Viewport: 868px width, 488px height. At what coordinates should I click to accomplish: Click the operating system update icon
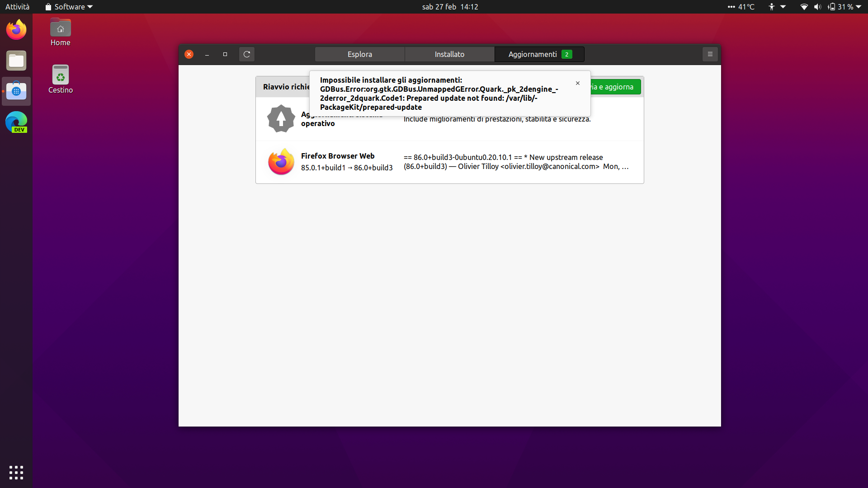tap(281, 119)
